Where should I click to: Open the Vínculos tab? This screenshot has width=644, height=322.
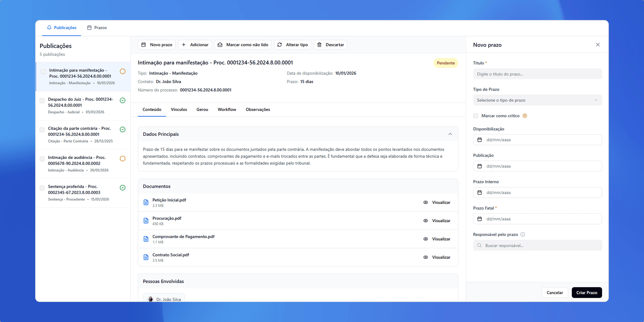tap(179, 110)
